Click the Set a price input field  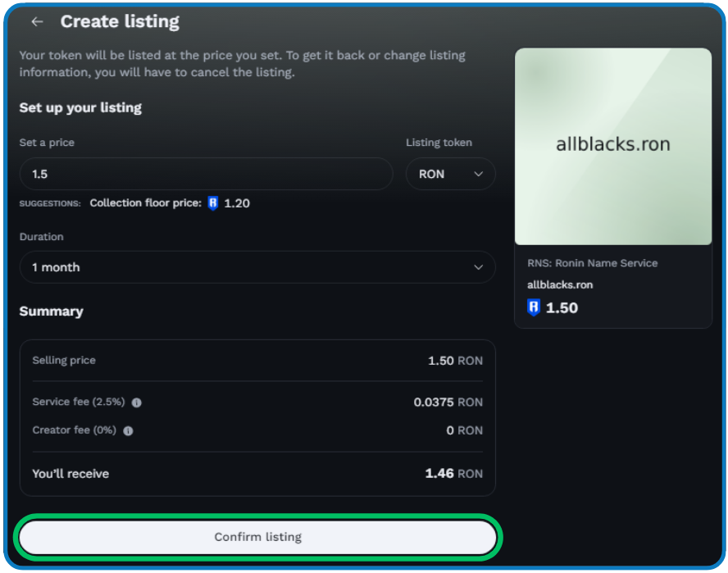tap(206, 174)
